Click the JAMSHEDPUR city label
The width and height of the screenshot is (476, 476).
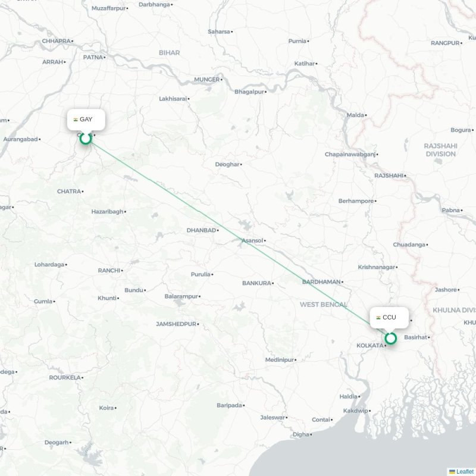tap(176, 324)
